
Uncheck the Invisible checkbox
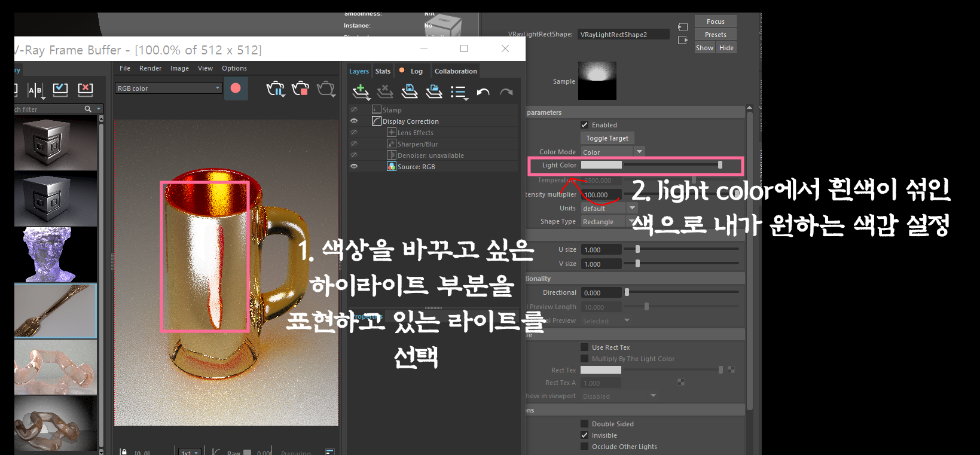click(585, 435)
